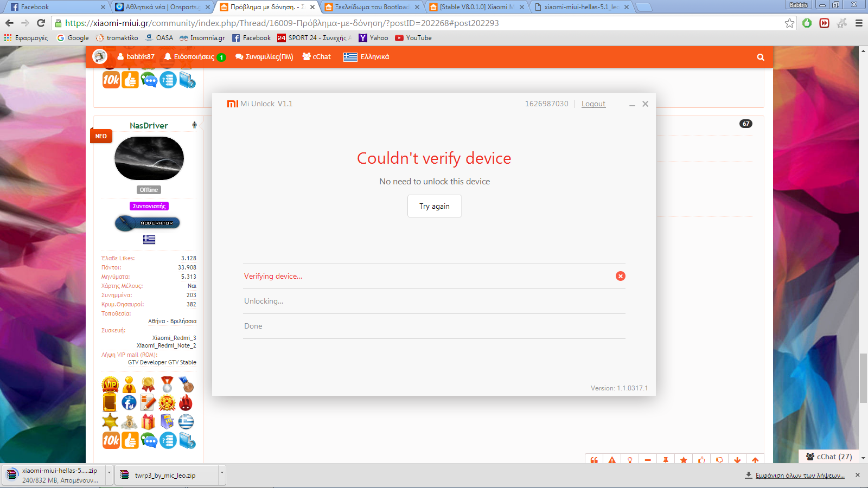This screenshot has width=868, height=488.
Task: Click the user avatar in the orange navbar
Action: (100, 56)
